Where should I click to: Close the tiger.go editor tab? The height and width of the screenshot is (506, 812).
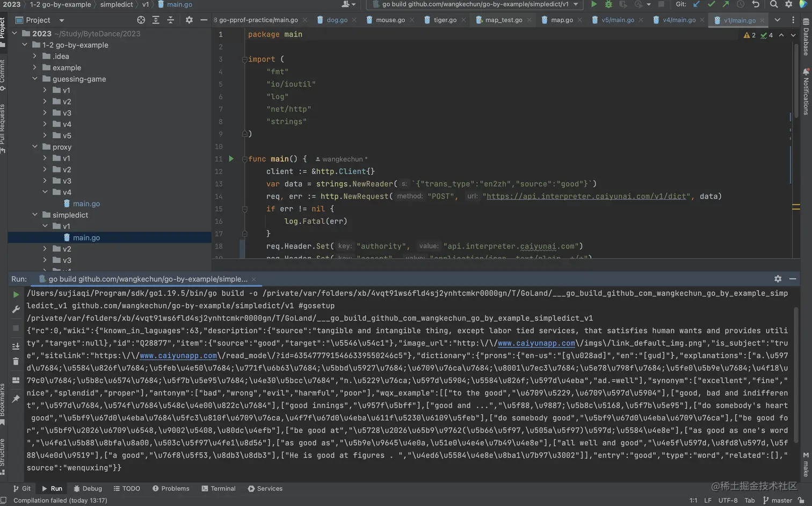(463, 20)
